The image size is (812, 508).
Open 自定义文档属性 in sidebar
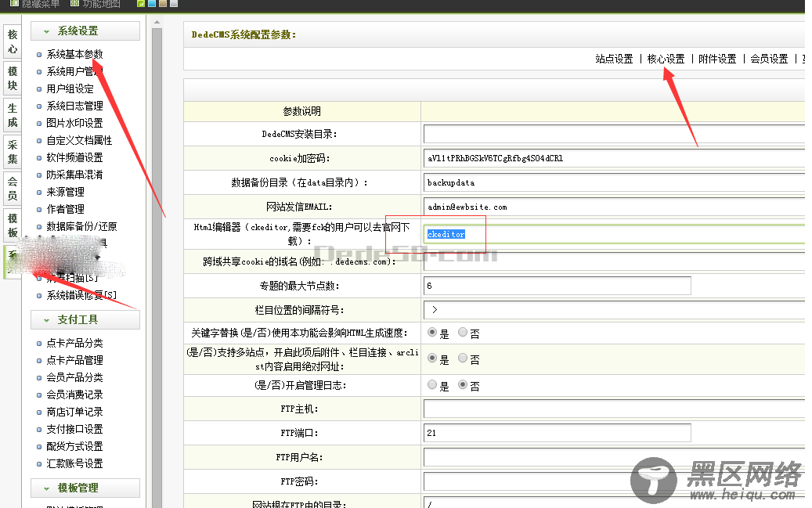pyautogui.click(x=79, y=140)
